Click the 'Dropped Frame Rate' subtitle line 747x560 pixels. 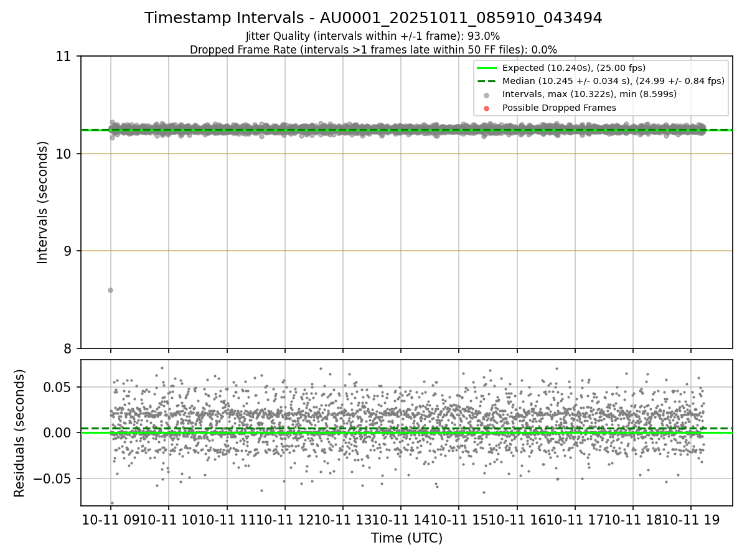click(374, 50)
